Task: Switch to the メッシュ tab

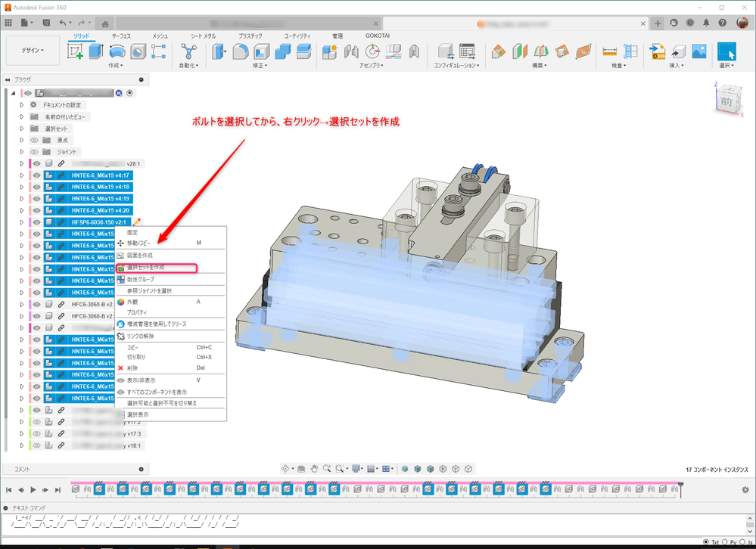Action: click(x=160, y=36)
